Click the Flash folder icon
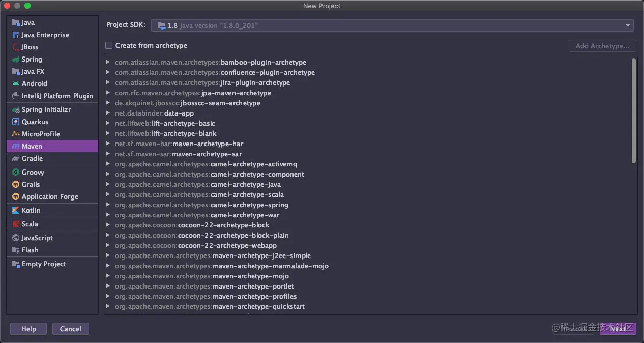Image resolution: width=644 pixels, height=343 pixels. [x=16, y=250]
